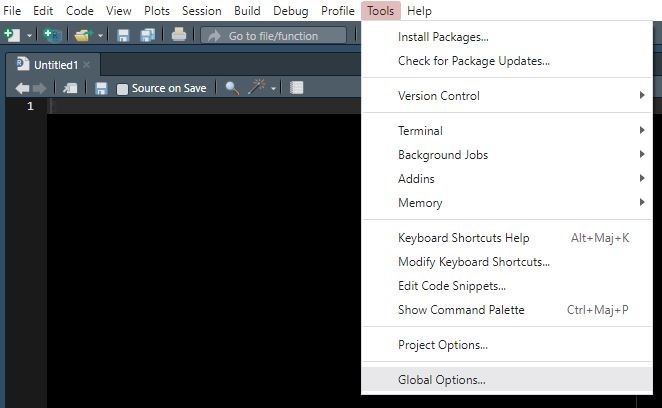Choose Install Packages menu entry

pos(443,37)
